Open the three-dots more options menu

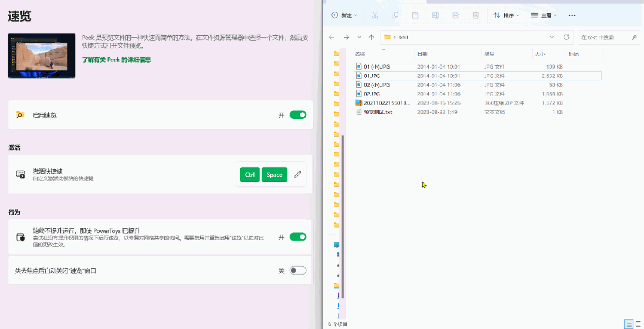[572, 15]
